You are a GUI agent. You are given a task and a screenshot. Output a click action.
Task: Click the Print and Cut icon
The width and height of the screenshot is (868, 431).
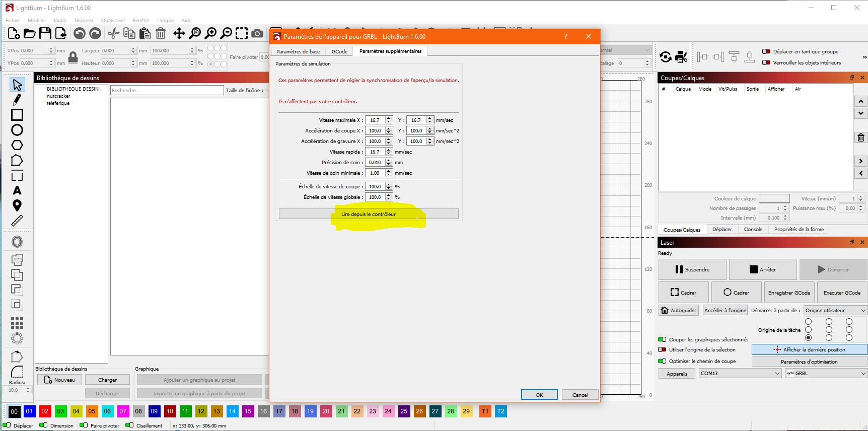[681, 57]
